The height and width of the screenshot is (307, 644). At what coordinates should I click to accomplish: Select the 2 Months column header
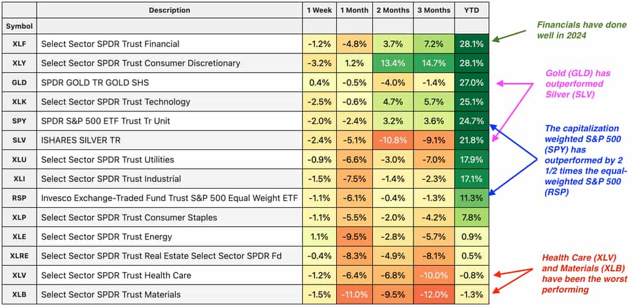pos(395,10)
